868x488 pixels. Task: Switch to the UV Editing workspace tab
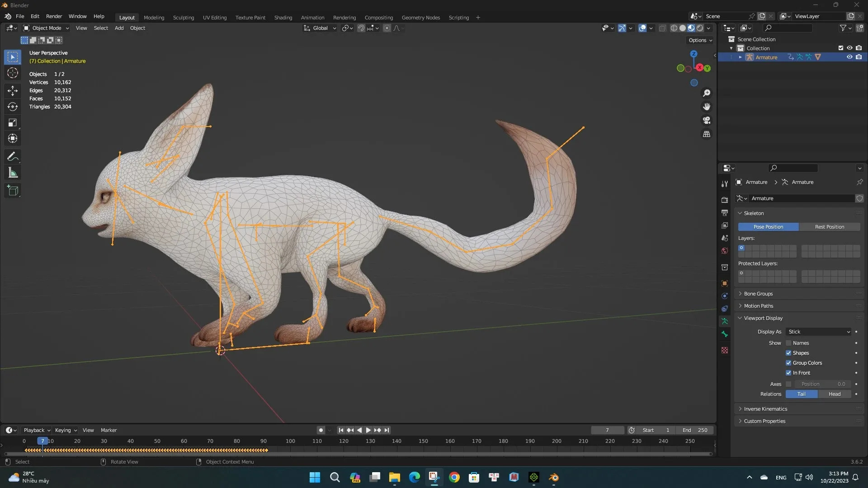[214, 17]
